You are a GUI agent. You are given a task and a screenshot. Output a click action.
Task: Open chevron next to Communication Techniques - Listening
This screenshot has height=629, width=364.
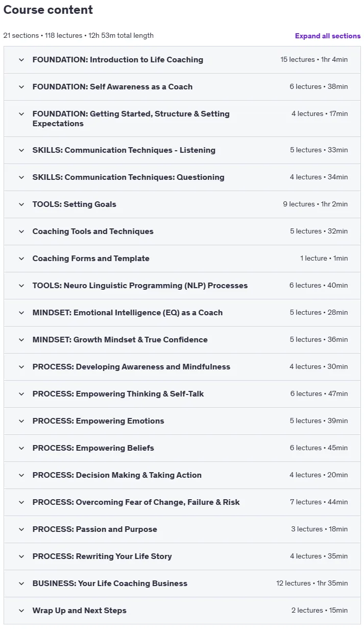21,150
